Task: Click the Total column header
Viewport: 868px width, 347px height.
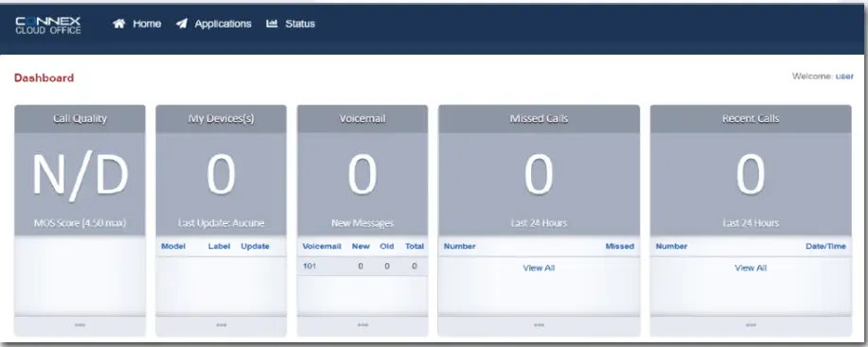Action: coord(415,247)
